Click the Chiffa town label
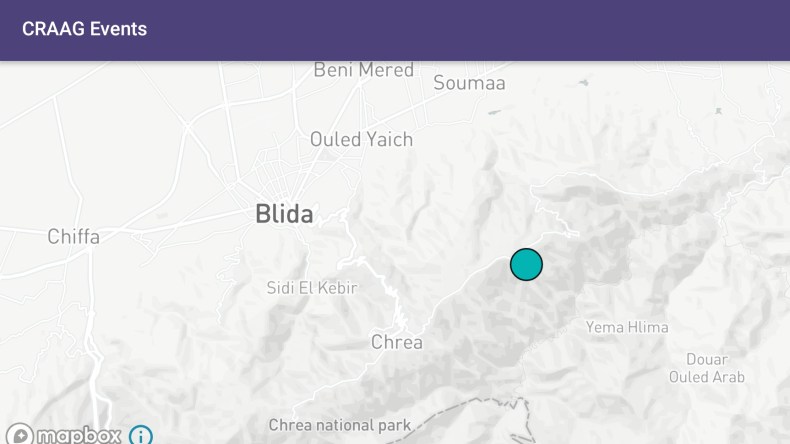The height and width of the screenshot is (444, 790). click(74, 237)
